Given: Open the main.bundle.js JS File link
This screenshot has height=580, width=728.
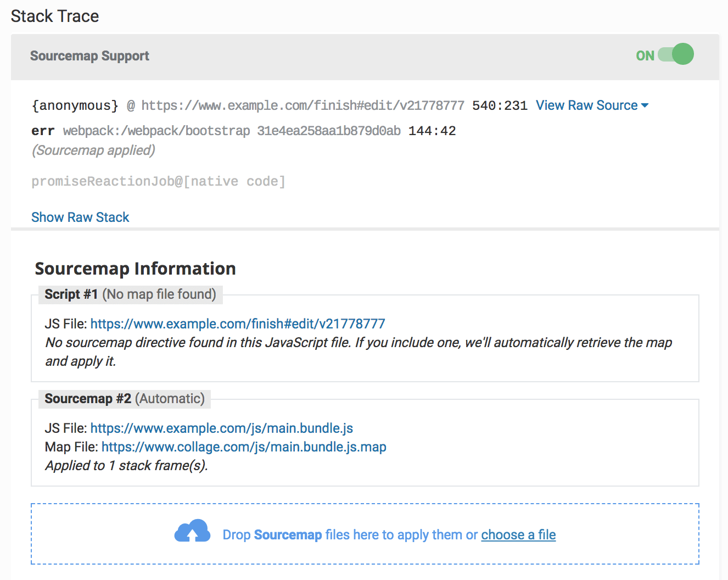Looking at the screenshot, I should coord(222,428).
